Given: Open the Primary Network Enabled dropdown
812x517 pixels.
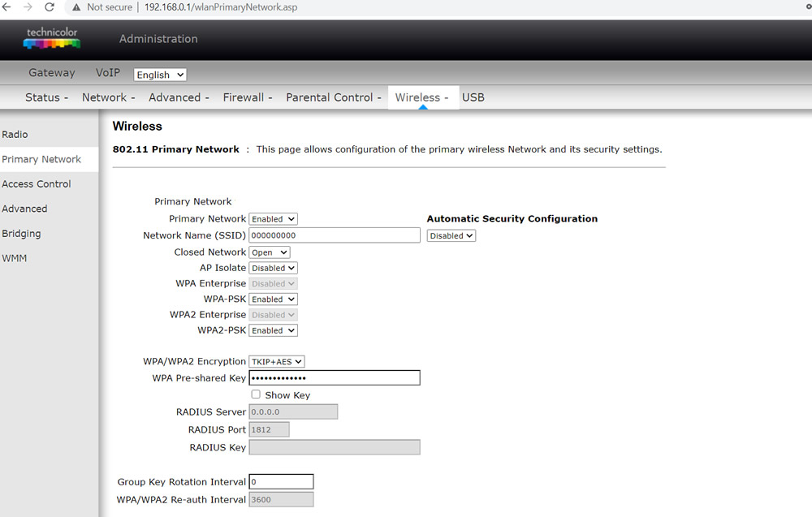Looking at the screenshot, I should point(274,219).
